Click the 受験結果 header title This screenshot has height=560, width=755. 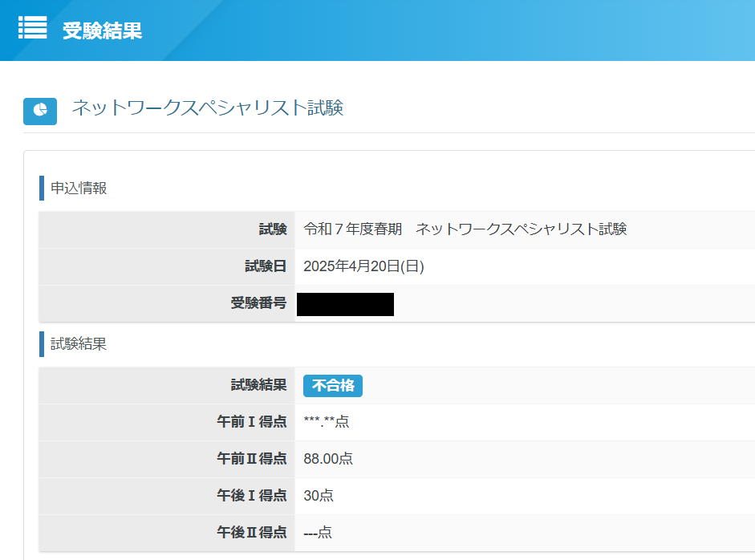click(x=102, y=30)
